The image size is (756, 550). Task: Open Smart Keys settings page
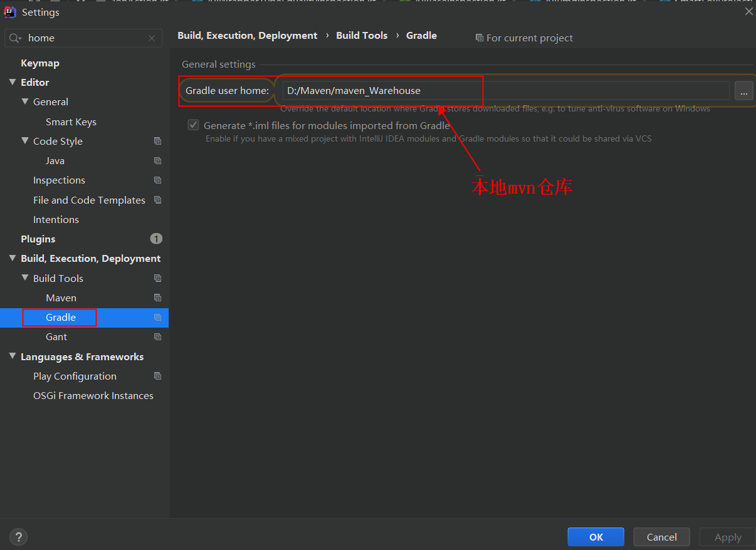coord(71,122)
